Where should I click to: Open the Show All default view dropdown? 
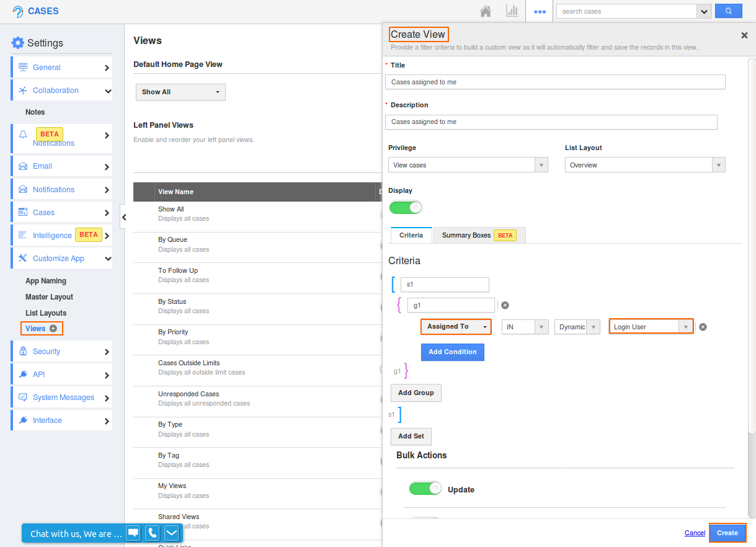[180, 91]
